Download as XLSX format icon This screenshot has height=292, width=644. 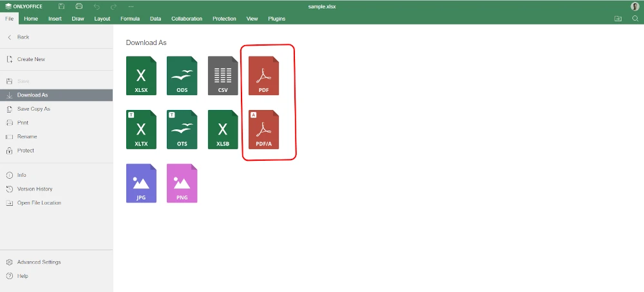click(x=141, y=75)
